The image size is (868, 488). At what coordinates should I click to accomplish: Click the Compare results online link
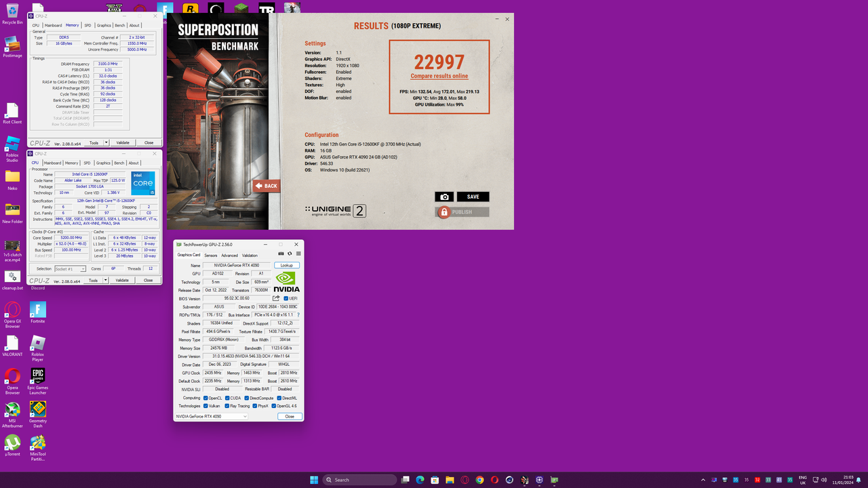tap(439, 76)
